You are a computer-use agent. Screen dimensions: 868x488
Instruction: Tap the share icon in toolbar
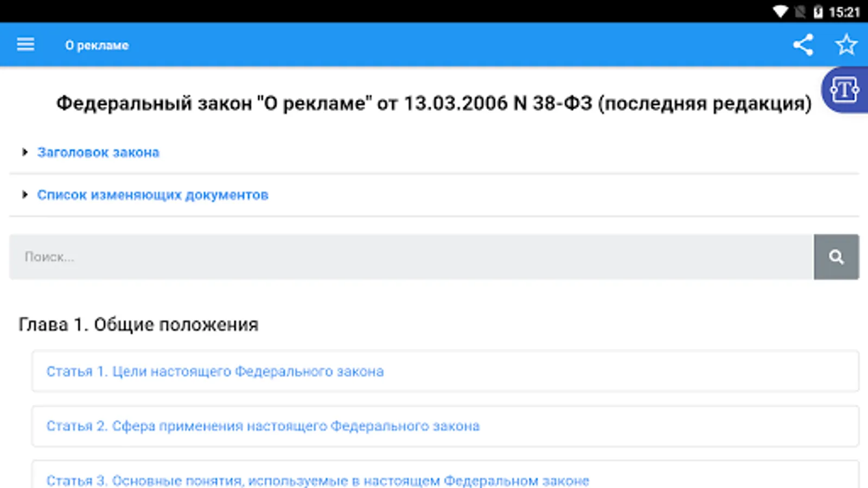(x=803, y=44)
